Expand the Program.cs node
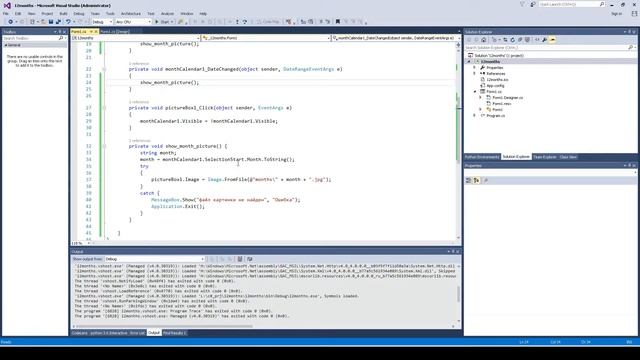Screen dimensions: 640x360 (x=474, y=116)
